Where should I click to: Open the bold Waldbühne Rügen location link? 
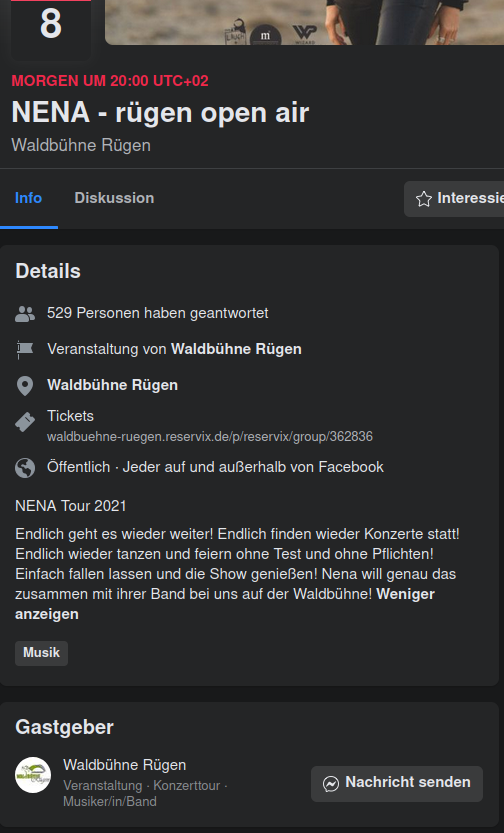[113, 385]
